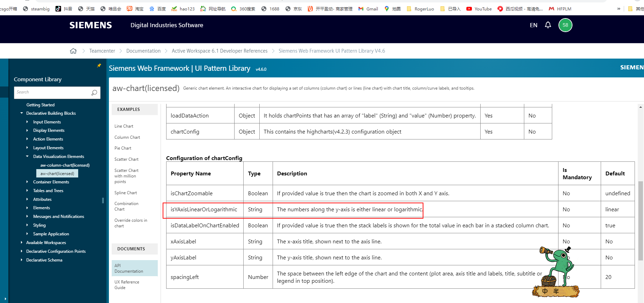Image resolution: width=644 pixels, height=303 pixels.
Task: Expand the Sample Application node
Action: tap(27, 234)
